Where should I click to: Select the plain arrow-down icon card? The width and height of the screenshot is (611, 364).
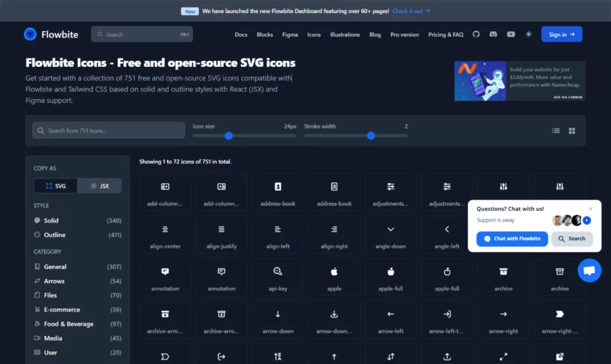pos(278,320)
